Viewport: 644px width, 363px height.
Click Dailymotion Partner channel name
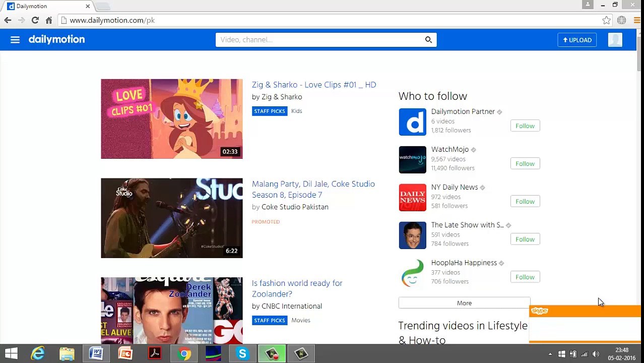click(463, 111)
